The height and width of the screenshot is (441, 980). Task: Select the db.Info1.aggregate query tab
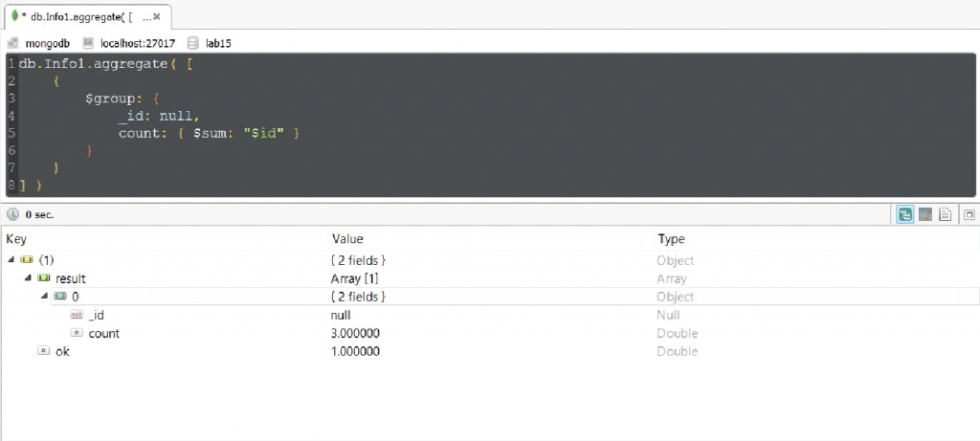80,17
